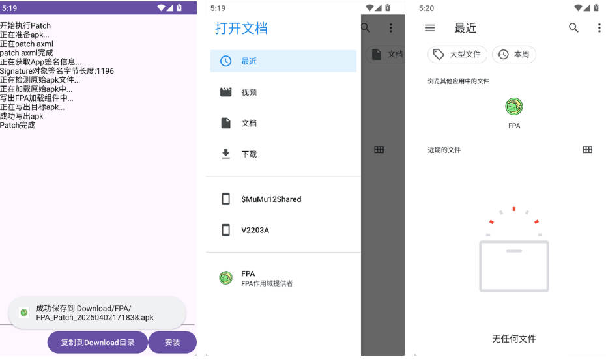Click the 成功保存到 Download/FPA toast notification
Screen dimensions: 606x364
pos(97,313)
